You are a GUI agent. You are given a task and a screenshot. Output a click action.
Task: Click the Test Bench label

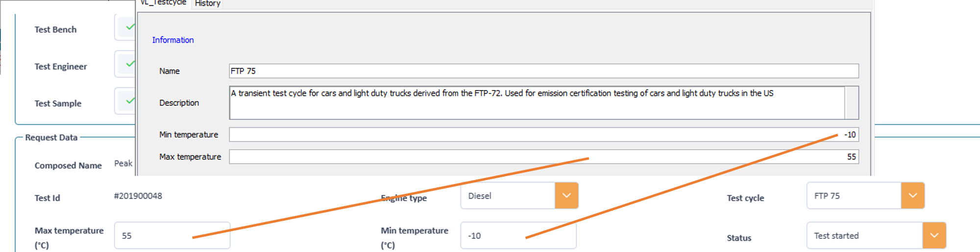click(x=55, y=29)
